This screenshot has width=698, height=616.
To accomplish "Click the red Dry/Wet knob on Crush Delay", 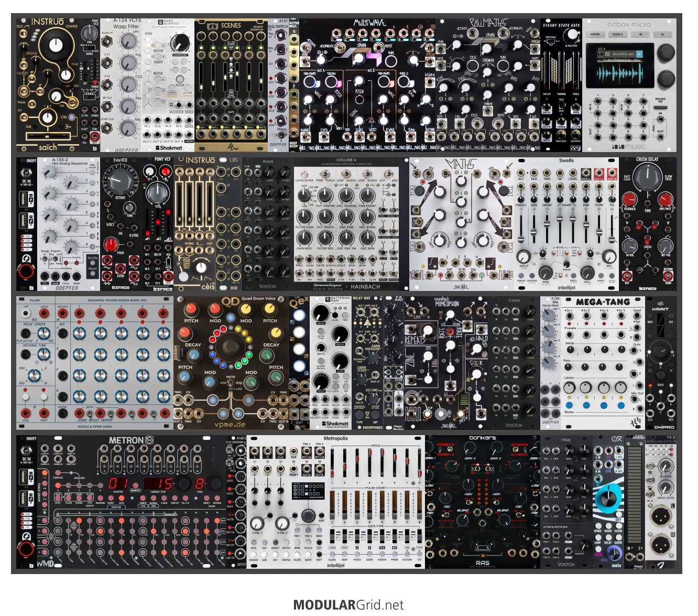I will click(x=666, y=200).
